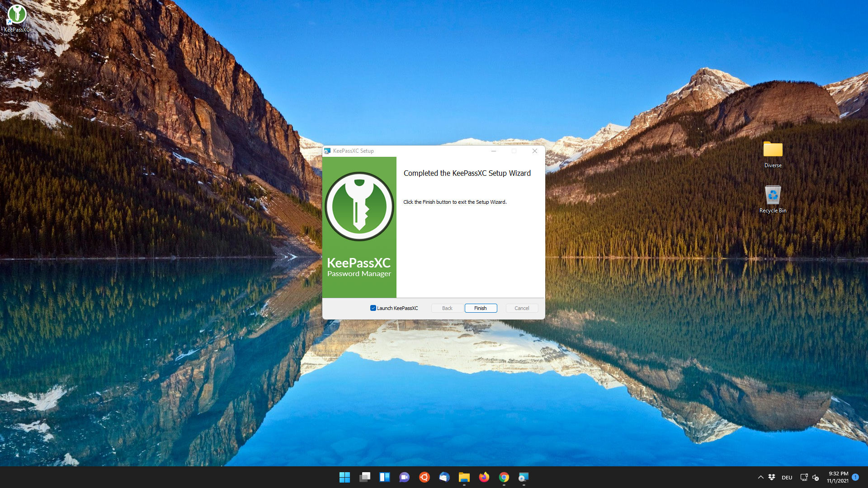Show hidden system tray icons
Viewport: 868px width, 488px height.
[x=761, y=477]
